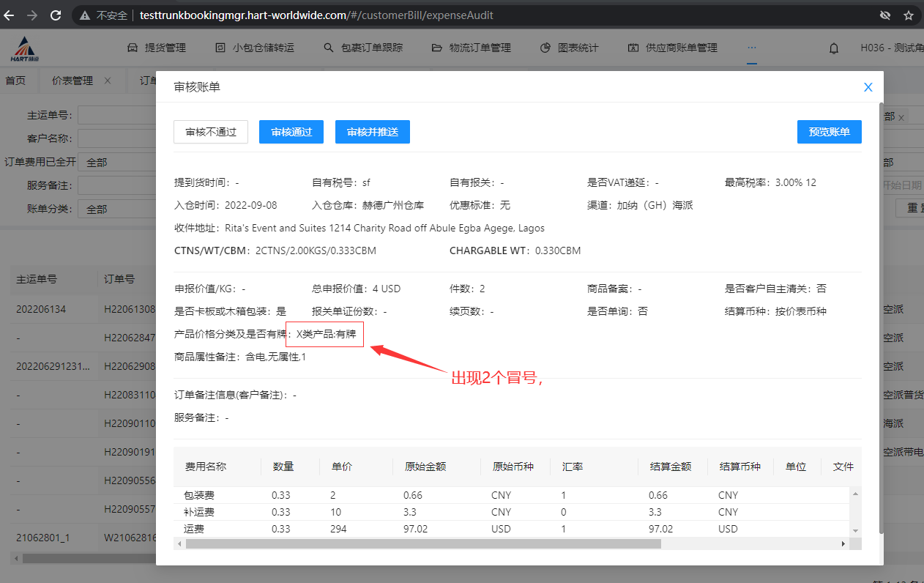
Task: Click the fee table scroll-down arrow
Action: [x=854, y=530]
